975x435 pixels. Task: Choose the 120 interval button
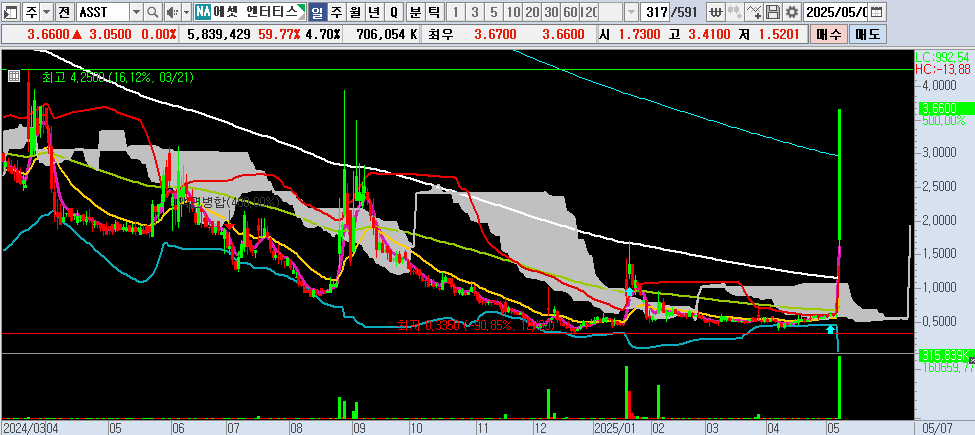589,11
